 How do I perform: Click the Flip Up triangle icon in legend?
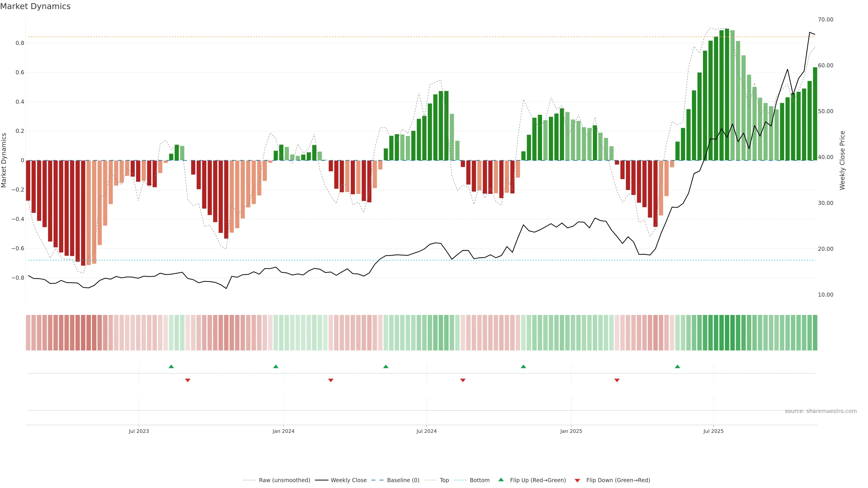point(501,480)
